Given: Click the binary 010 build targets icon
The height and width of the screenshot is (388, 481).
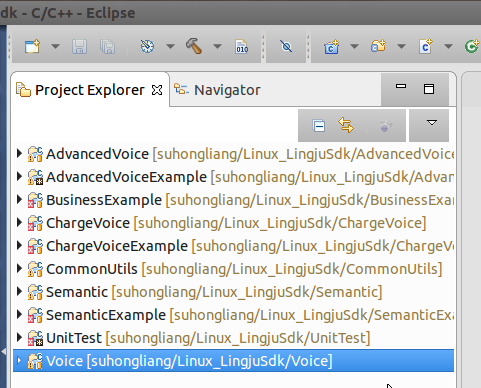Looking at the screenshot, I should coord(241,47).
